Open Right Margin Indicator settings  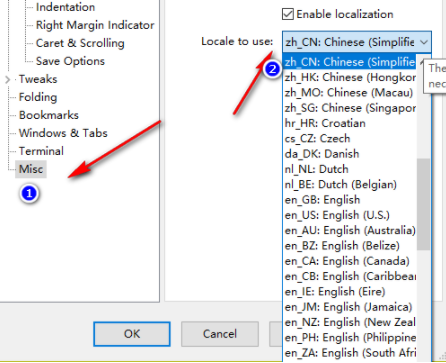(x=95, y=25)
